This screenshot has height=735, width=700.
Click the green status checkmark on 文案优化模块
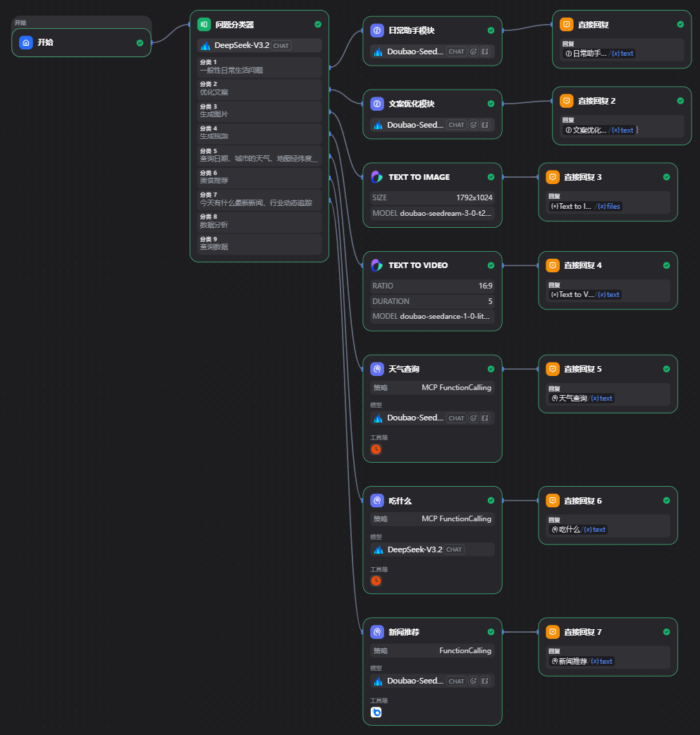pyautogui.click(x=491, y=104)
